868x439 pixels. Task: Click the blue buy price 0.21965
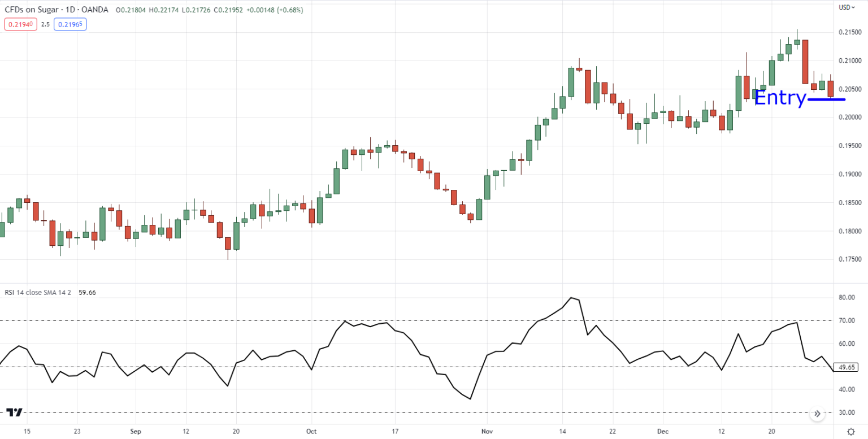click(x=70, y=24)
